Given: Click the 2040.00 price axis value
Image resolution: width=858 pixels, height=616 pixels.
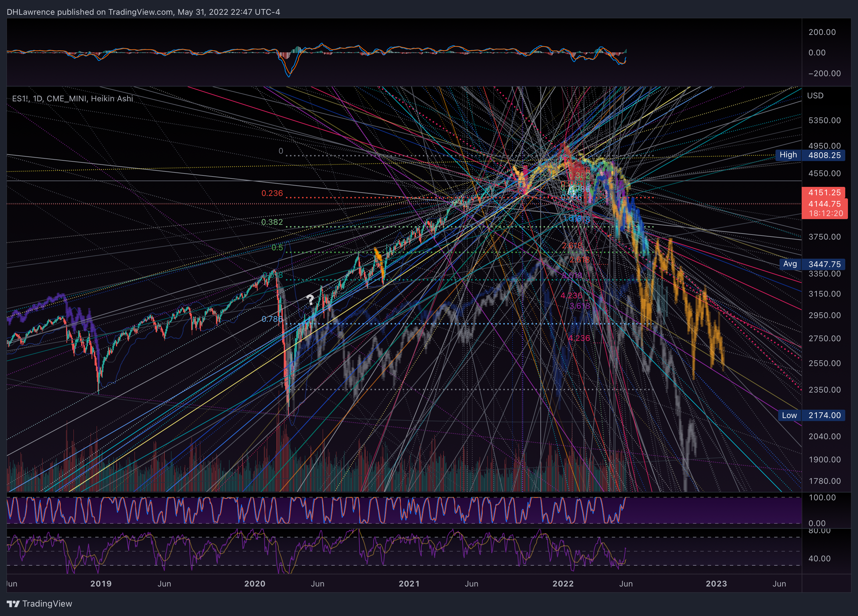Looking at the screenshot, I should (x=824, y=436).
